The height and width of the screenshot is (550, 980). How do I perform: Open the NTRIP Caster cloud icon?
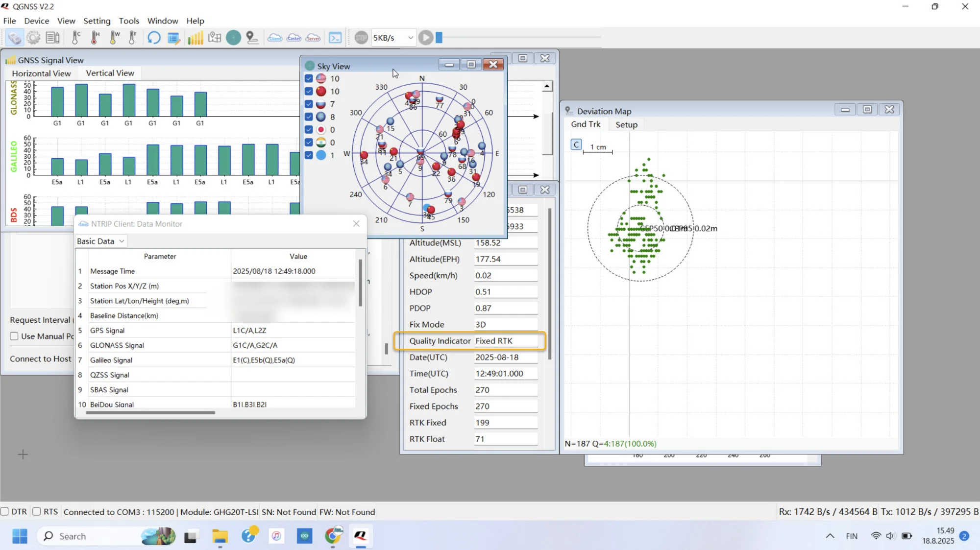pyautogui.click(x=294, y=38)
